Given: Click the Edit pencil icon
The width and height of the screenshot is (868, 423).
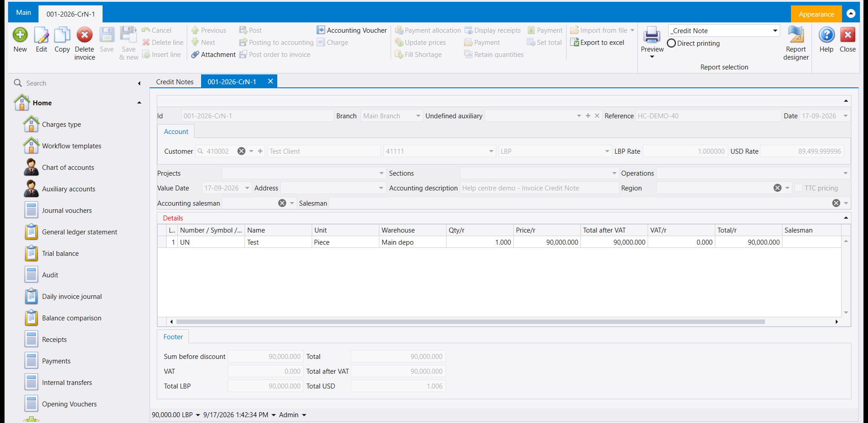Looking at the screenshot, I should coord(41,35).
